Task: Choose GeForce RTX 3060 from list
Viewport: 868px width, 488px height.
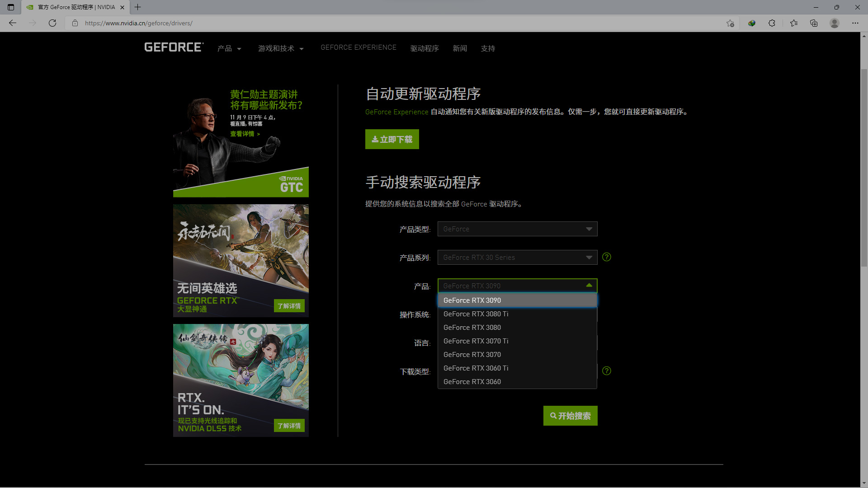Action: tap(472, 382)
